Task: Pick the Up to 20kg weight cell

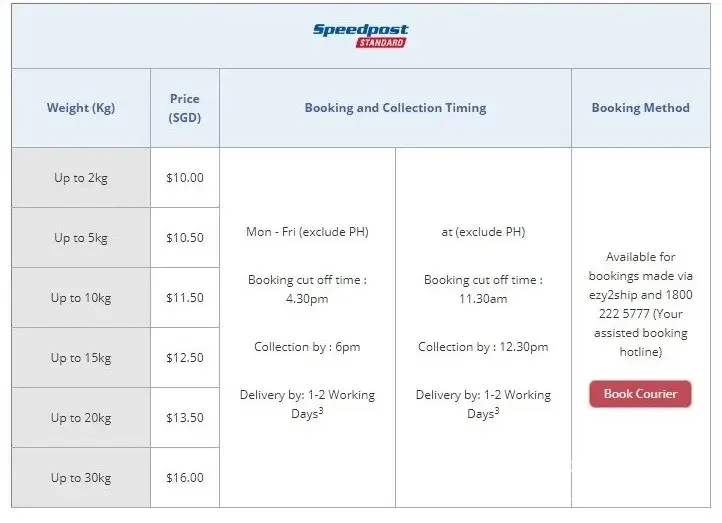Action: (81, 418)
